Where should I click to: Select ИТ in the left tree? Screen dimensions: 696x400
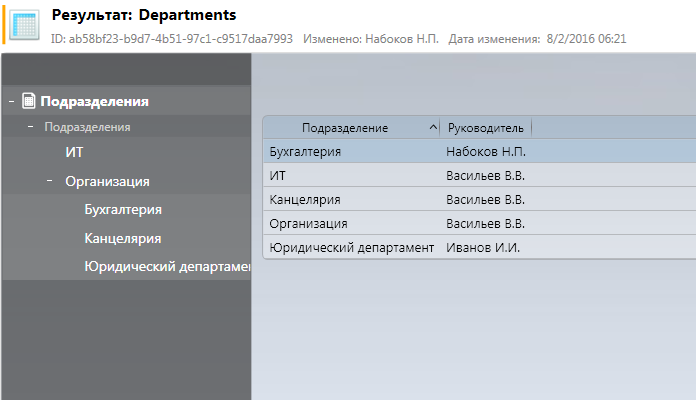pyautogui.click(x=74, y=153)
